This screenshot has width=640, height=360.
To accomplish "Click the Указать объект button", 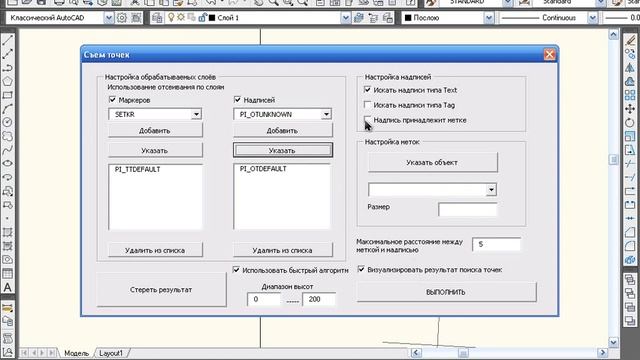I will (x=433, y=162).
